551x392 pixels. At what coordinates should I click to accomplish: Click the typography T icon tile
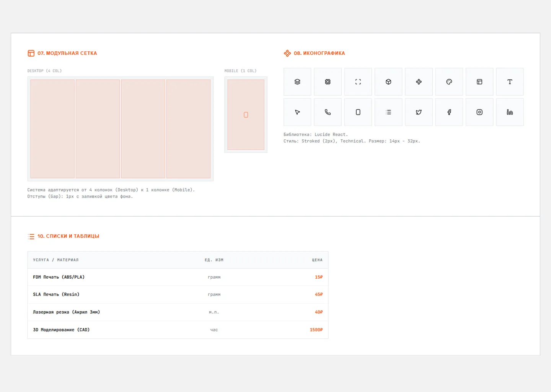[510, 82]
